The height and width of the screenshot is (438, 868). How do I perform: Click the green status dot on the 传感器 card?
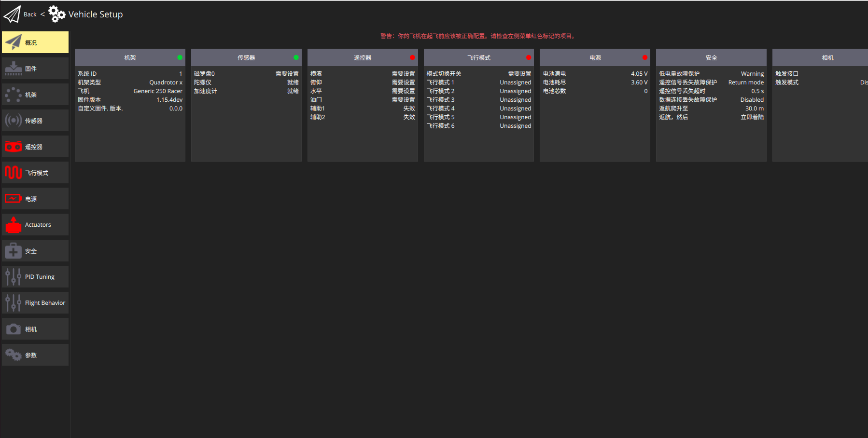coord(296,57)
